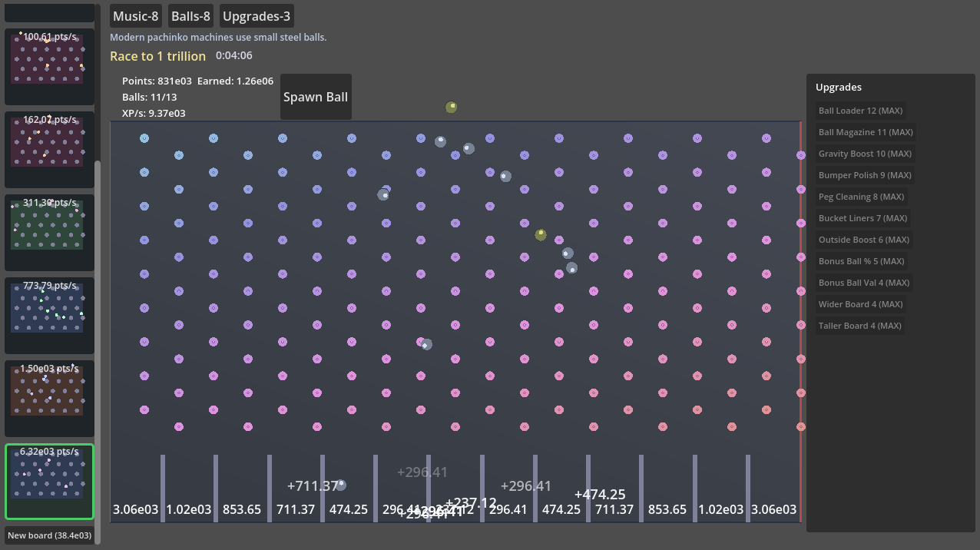The height and width of the screenshot is (550, 980).
Task: Click the Peg Cleaning 8 (MAX) upgrade
Action: pyautogui.click(x=861, y=197)
